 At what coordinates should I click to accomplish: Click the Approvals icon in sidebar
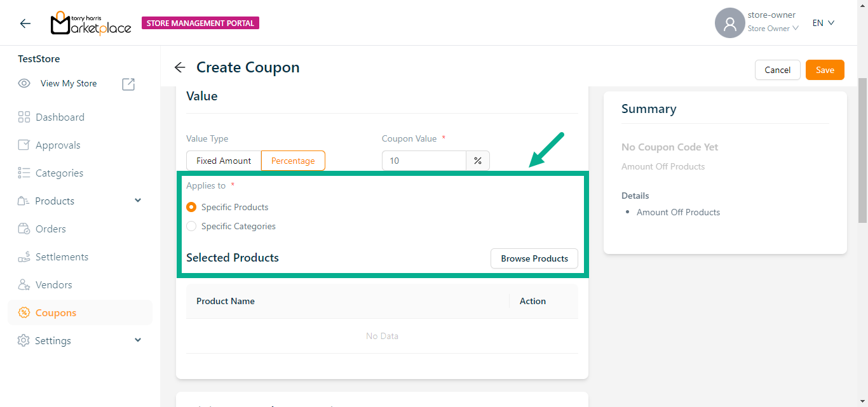(x=24, y=145)
